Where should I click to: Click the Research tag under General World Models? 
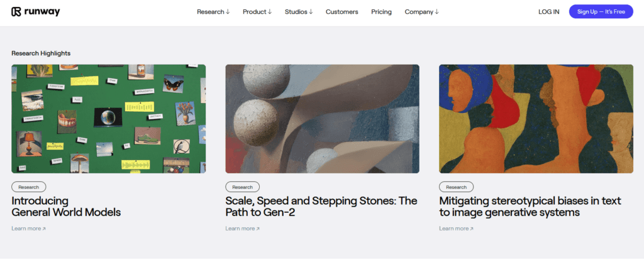coord(28,187)
